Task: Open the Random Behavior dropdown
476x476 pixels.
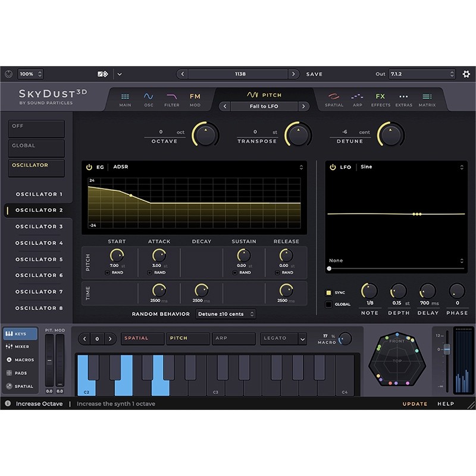Action: click(226, 314)
